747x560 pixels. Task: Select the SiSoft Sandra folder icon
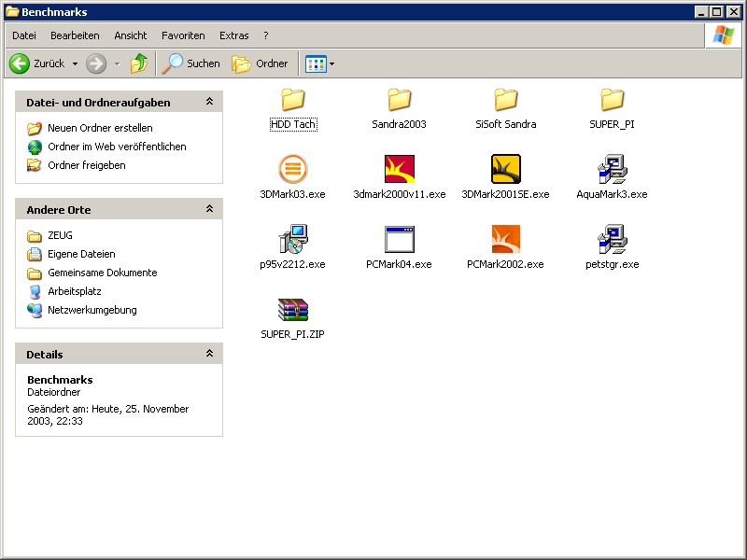pyautogui.click(x=505, y=99)
